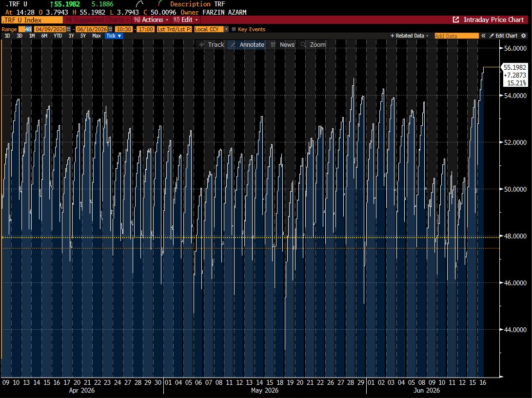Select the YTD range tab
532x398 pixels.
tap(58, 36)
